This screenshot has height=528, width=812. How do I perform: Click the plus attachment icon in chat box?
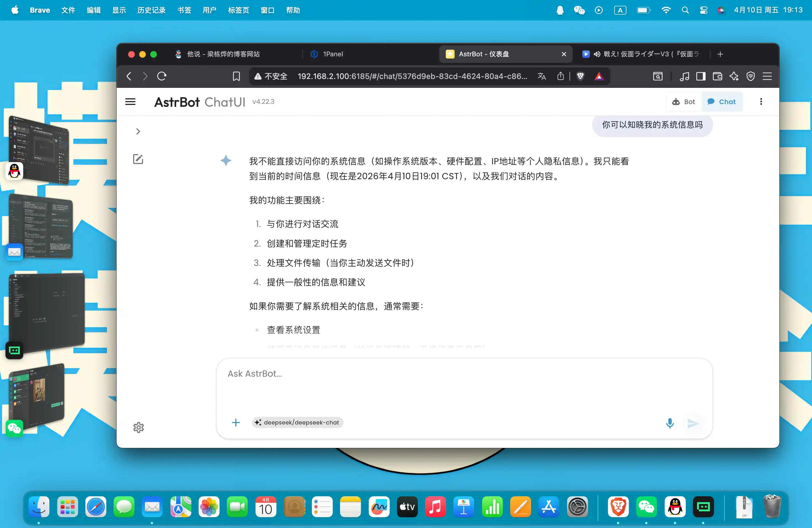236,423
